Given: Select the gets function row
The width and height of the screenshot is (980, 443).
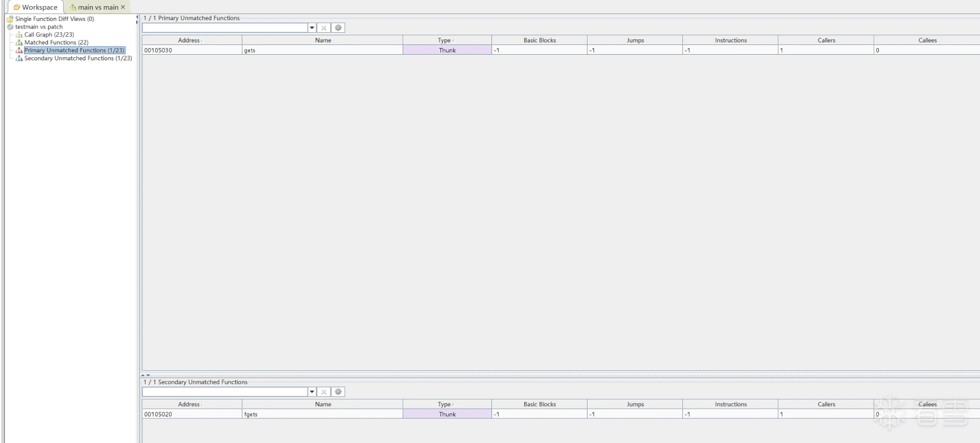Looking at the screenshot, I should pyautogui.click(x=561, y=50).
